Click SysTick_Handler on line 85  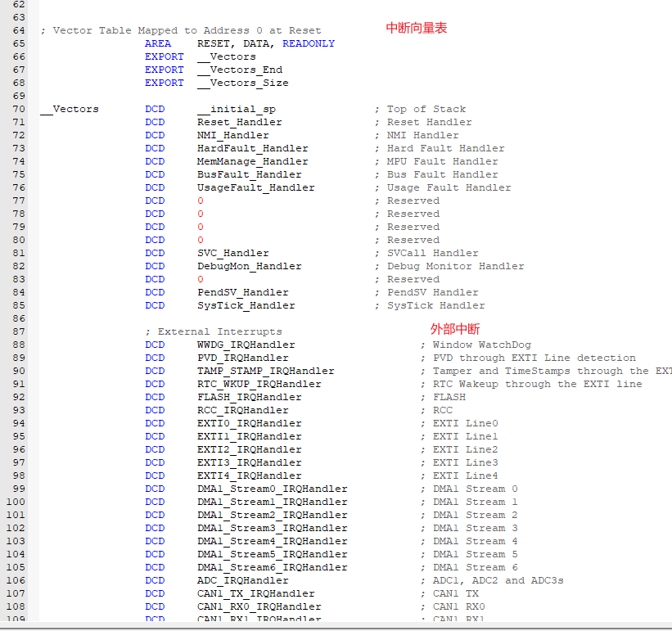pyautogui.click(x=246, y=305)
